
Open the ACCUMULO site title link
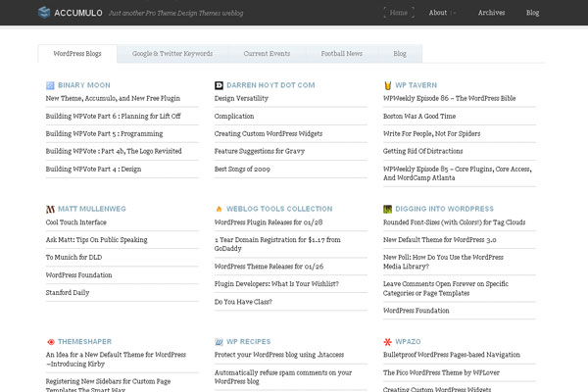coord(78,13)
